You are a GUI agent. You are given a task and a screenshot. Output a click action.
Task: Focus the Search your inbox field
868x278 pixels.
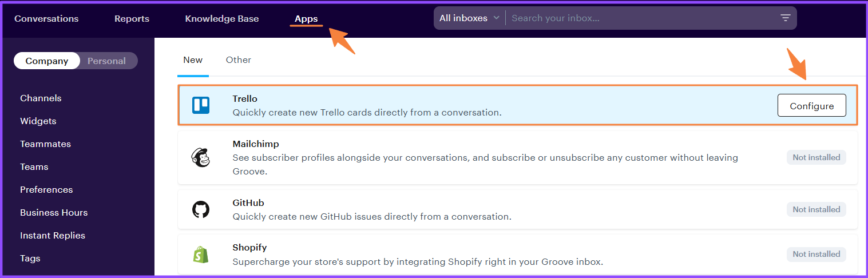[x=641, y=18]
